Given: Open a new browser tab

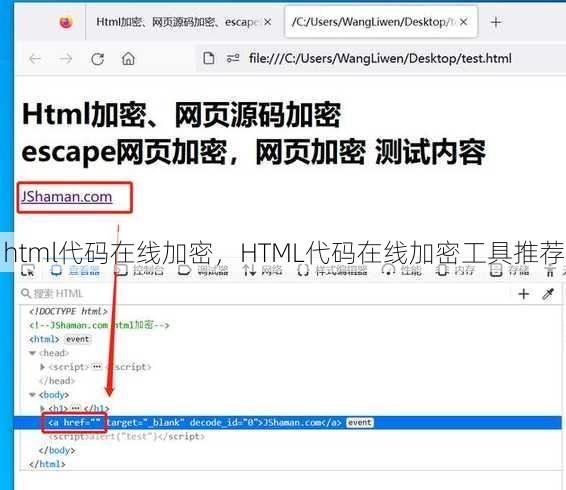Looking at the screenshot, I should tap(496, 22).
